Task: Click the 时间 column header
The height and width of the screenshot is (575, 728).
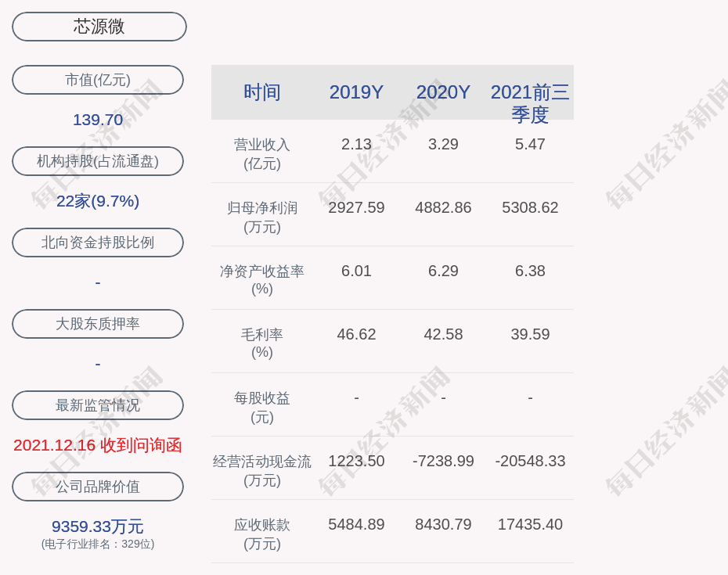Action: pyautogui.click(x=262, y=92)
